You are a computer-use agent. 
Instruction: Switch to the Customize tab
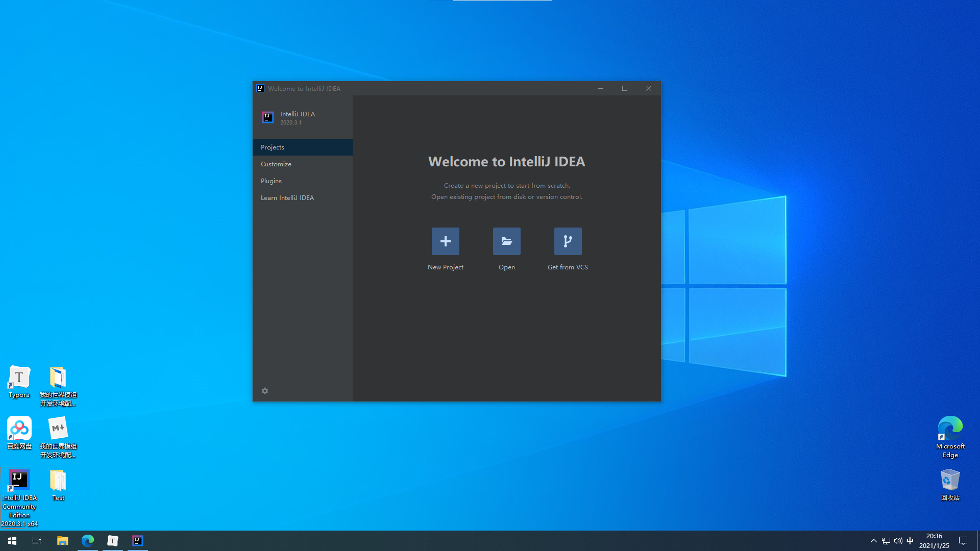[x=276, y=164]
